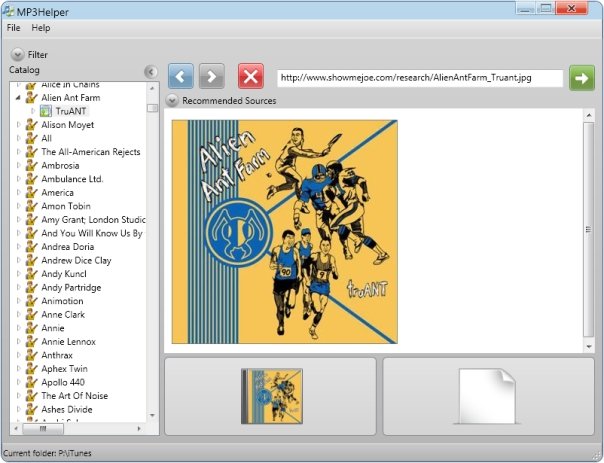Click the image pane vertical scrollbar thumb

point(588,230)
